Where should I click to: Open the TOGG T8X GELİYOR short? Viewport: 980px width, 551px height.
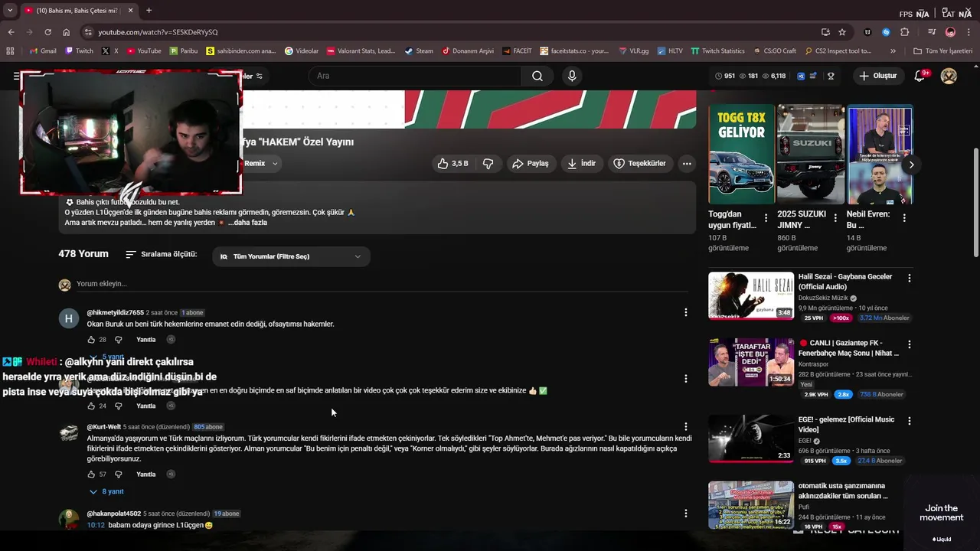click(741, 155)
